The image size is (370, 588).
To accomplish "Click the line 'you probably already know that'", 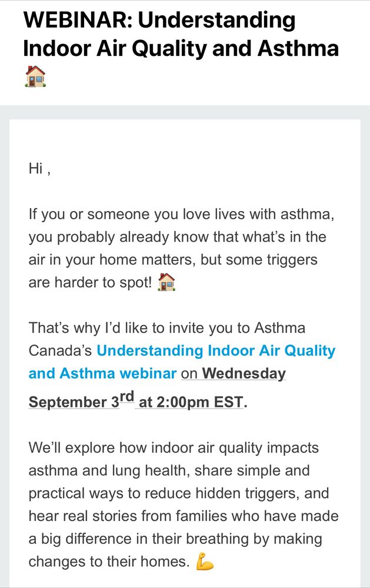I will click(x=177, y=238).
